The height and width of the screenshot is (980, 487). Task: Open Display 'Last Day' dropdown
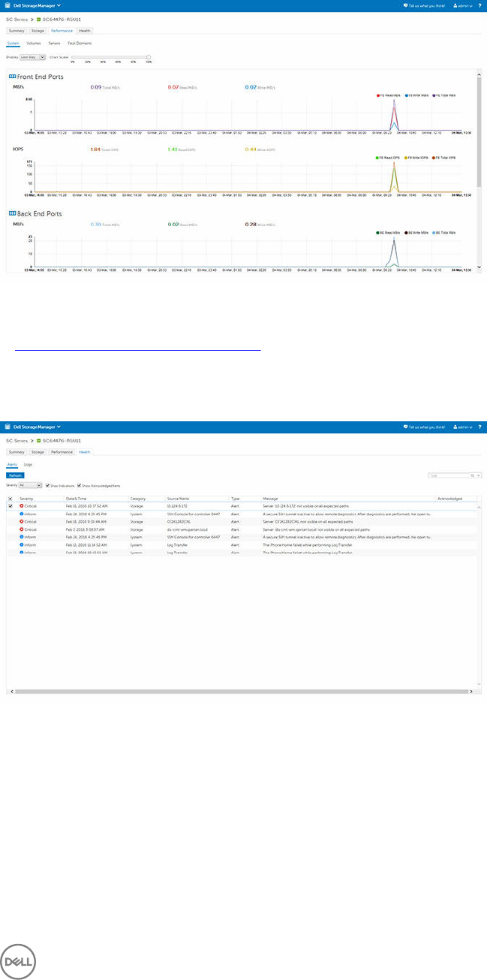point(32,56)
